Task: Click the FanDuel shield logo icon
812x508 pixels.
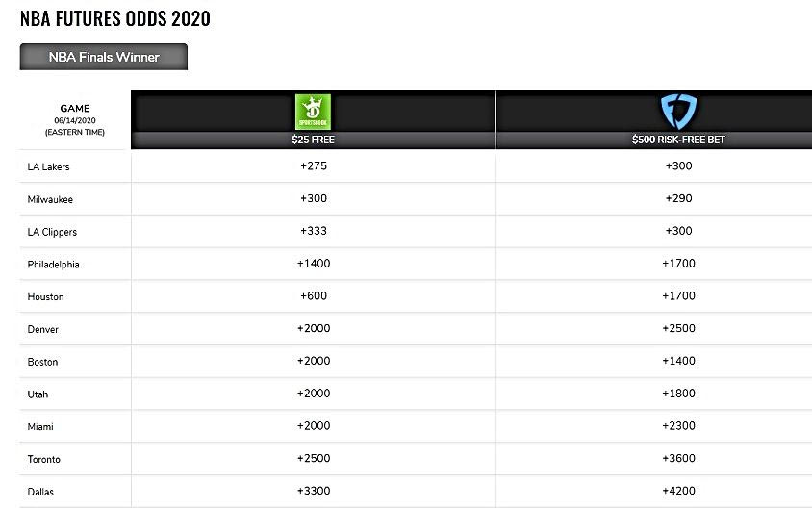Action: coord(677,112)
